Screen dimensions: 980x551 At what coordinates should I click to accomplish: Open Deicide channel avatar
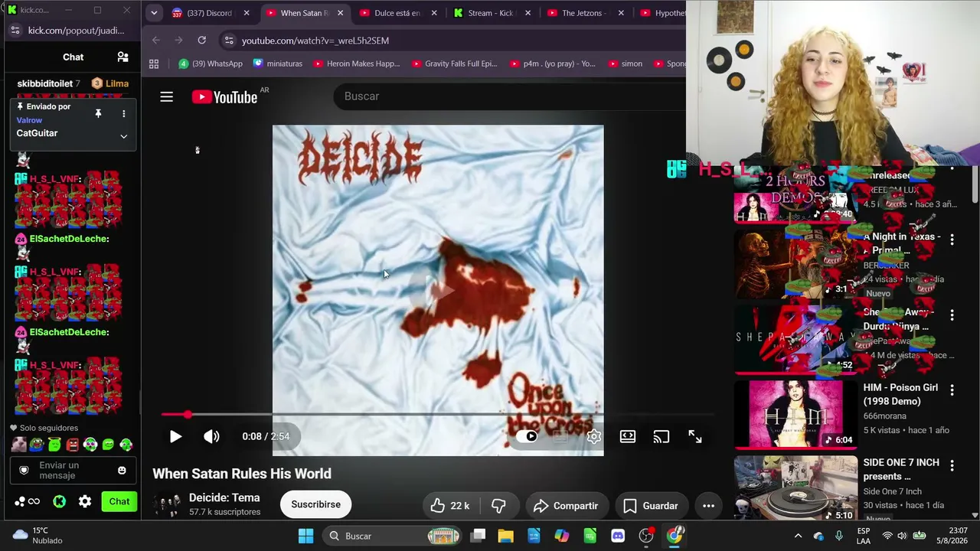click(x=166, y=504)
